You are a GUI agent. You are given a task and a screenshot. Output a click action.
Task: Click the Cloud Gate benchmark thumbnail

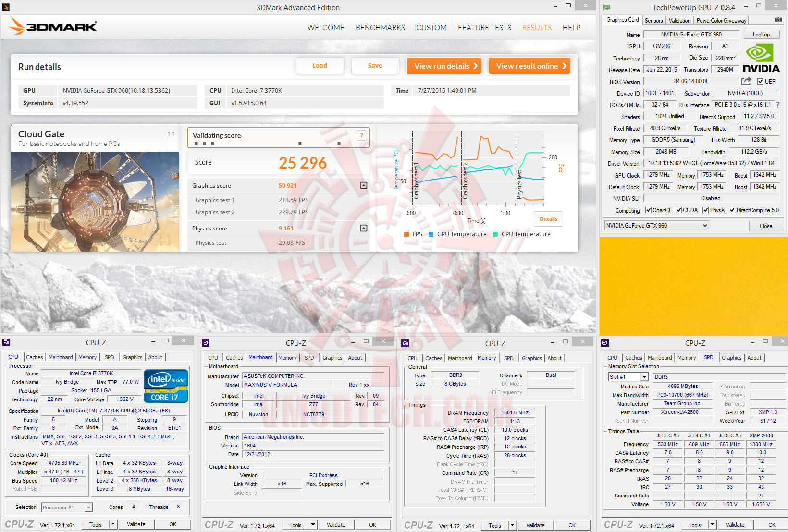95,202
